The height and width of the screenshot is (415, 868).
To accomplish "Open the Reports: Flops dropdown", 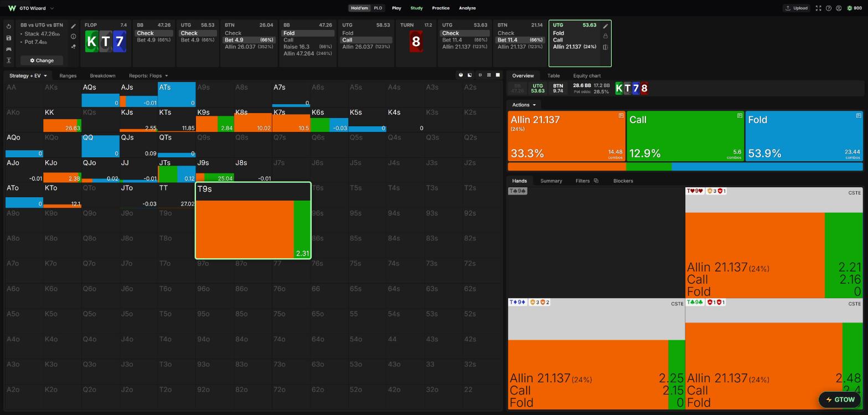I will coord(148,75).
